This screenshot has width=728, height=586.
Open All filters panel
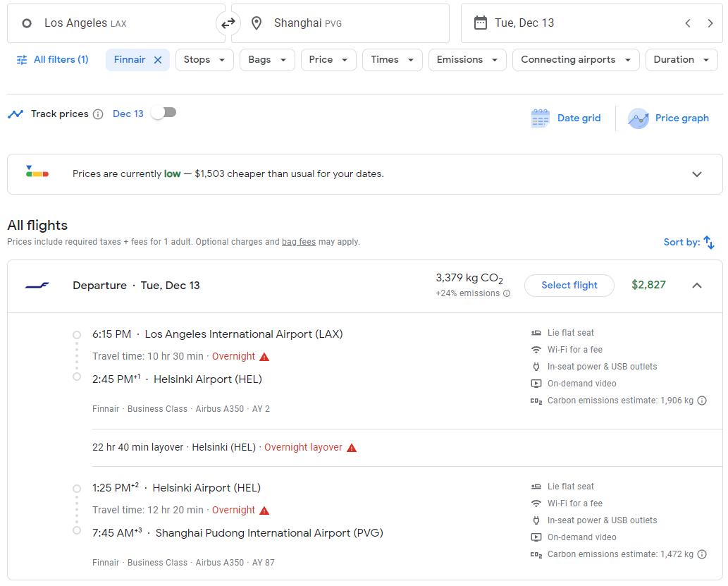coord(52,60)
